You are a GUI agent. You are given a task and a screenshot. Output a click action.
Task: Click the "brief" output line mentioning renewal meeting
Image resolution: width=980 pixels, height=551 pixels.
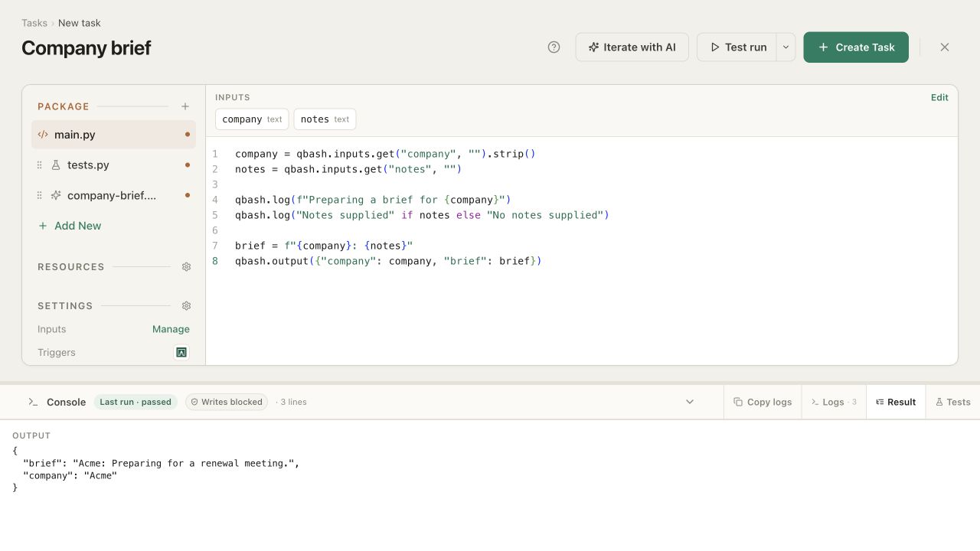tap(161, 463)
